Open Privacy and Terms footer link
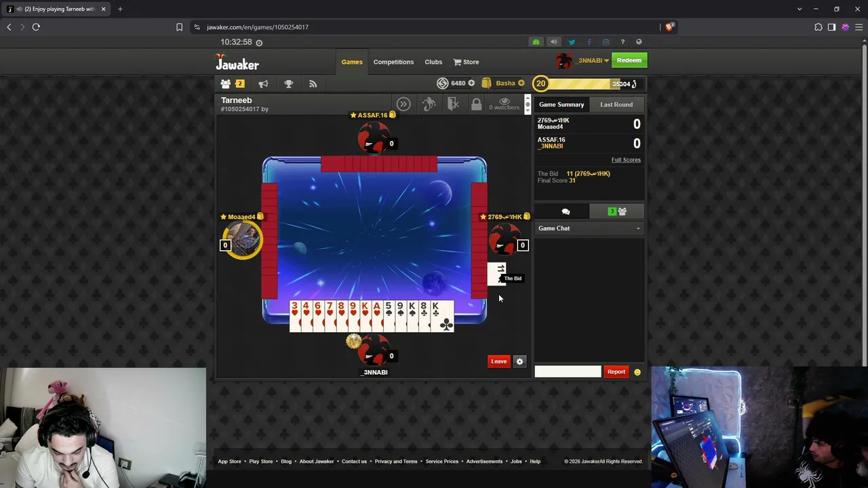The height and width of the screenshot is (488, 868). [396, 462]
